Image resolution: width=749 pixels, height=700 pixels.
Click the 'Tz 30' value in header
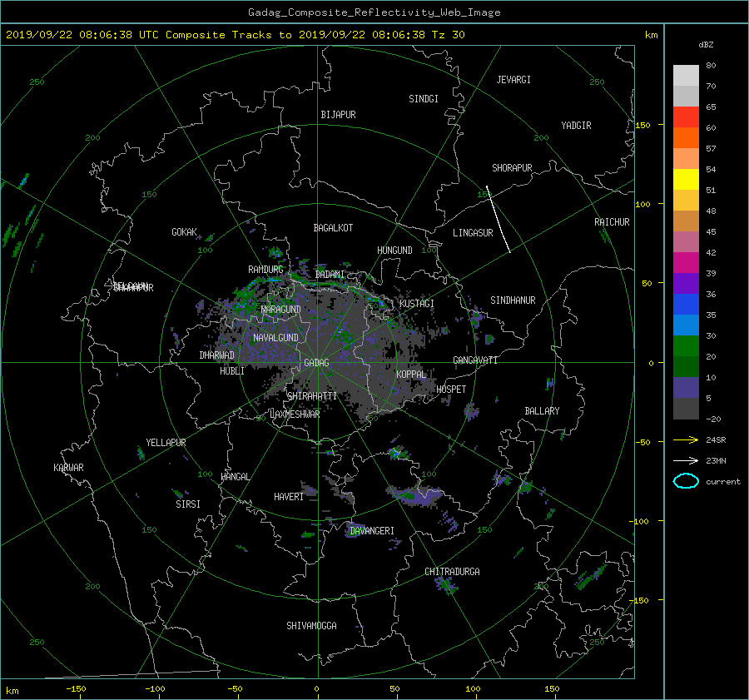pos(448,35)
